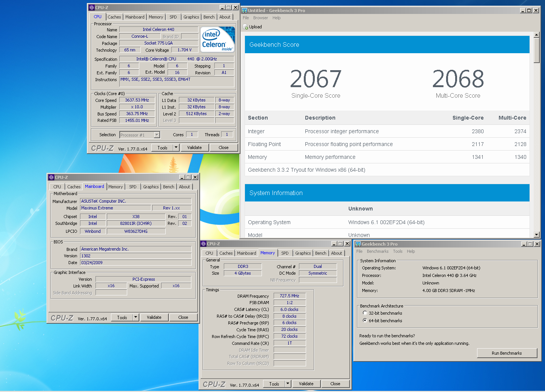
Task: Click Name field Intel Celeron 440
Action: tap(159, 29)
